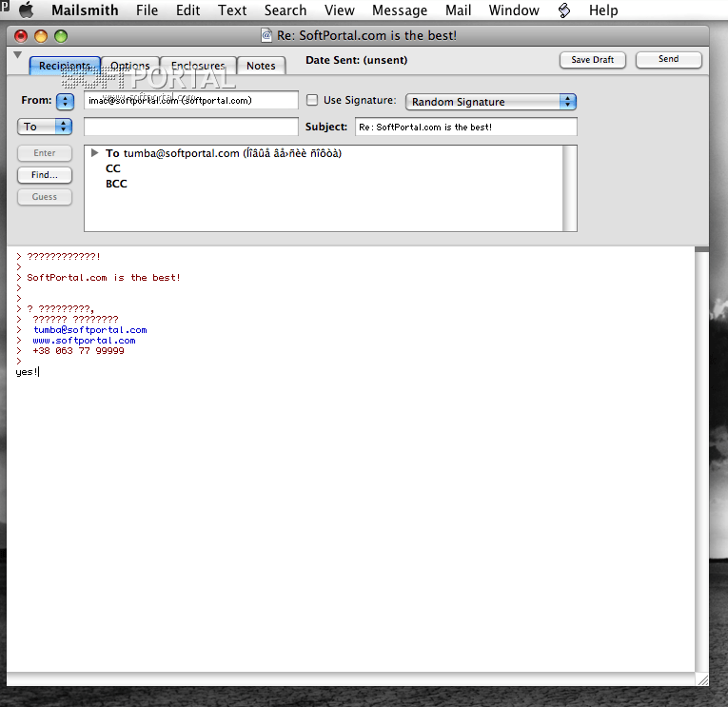The image size is (728, 707).
Task: Open the Text menu
Action: 232,10
